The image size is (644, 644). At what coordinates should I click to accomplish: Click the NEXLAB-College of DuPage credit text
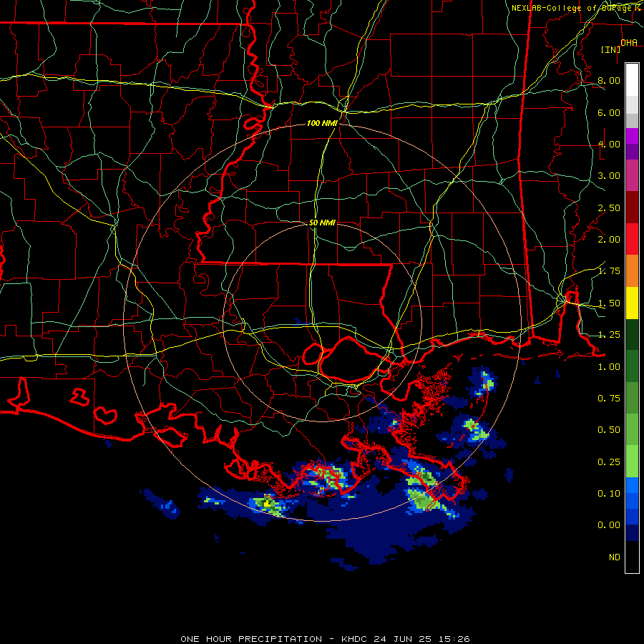coord(571,8)
